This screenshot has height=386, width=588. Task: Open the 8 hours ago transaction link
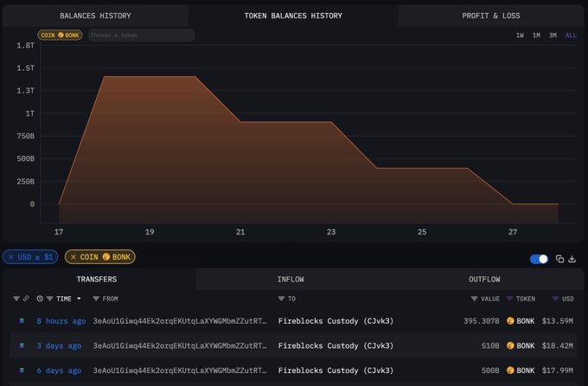click(x=61, y=321)
